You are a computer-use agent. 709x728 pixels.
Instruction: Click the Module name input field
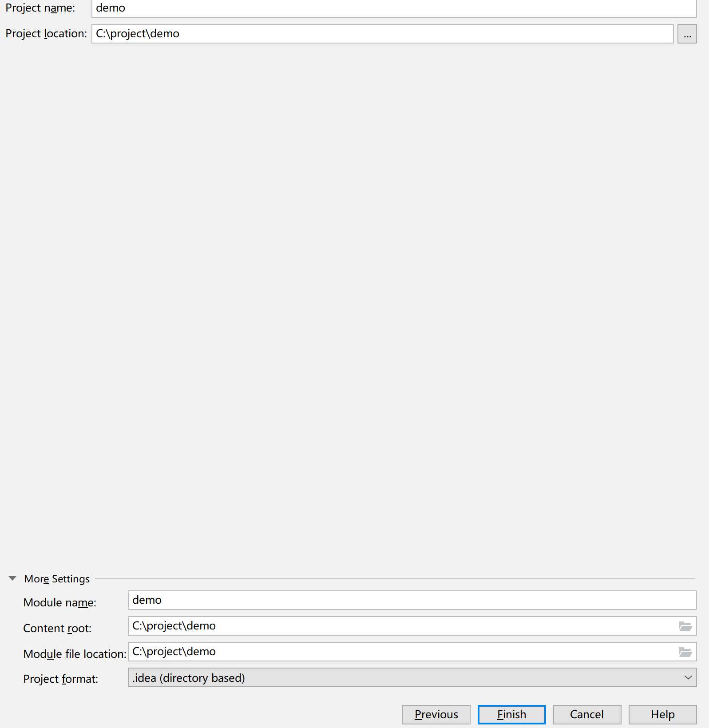(412, 600)
